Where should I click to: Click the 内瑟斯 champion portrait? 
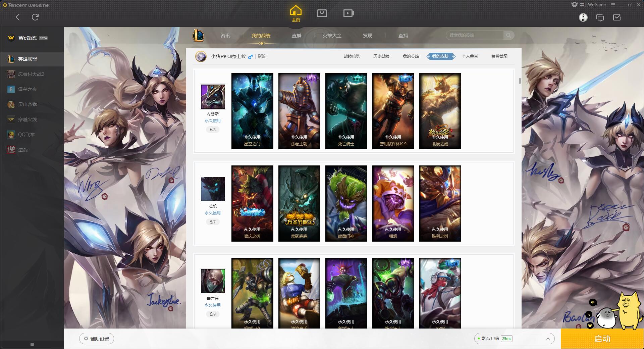213,97
